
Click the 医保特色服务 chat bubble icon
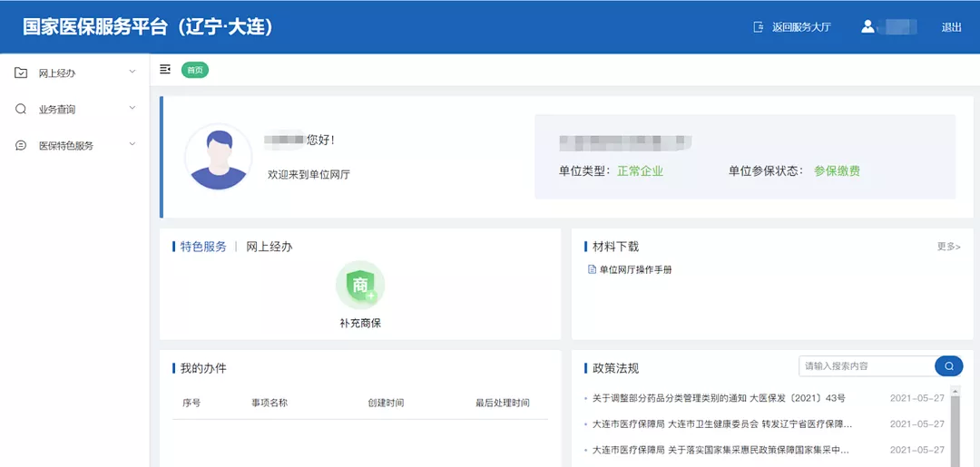(x=21, y=145)
